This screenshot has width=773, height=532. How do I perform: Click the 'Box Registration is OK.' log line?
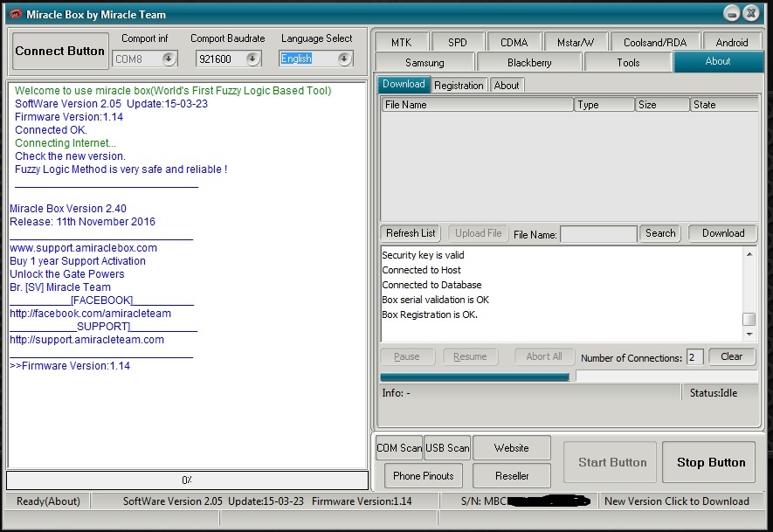click(x=430, y=314)
